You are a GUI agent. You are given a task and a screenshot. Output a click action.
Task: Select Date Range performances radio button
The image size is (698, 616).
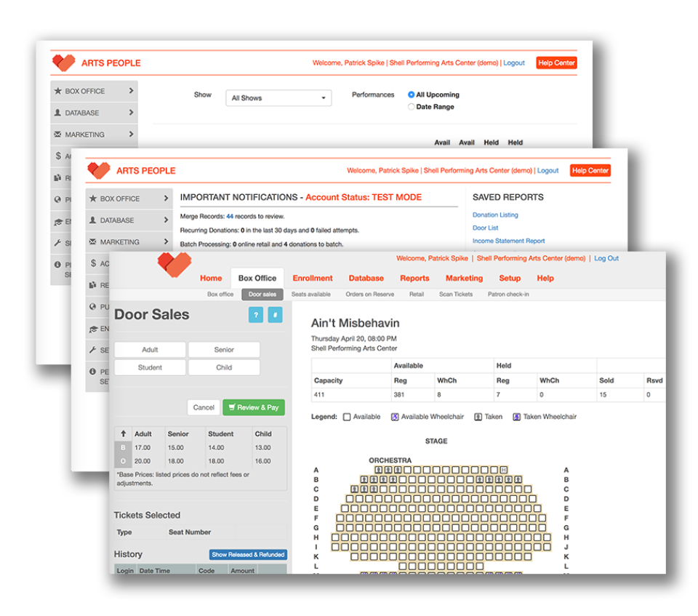(411, 106)
